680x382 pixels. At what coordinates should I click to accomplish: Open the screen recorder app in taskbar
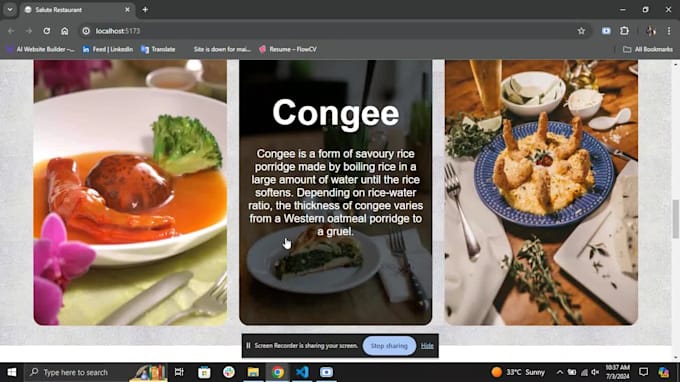point(326,372)
